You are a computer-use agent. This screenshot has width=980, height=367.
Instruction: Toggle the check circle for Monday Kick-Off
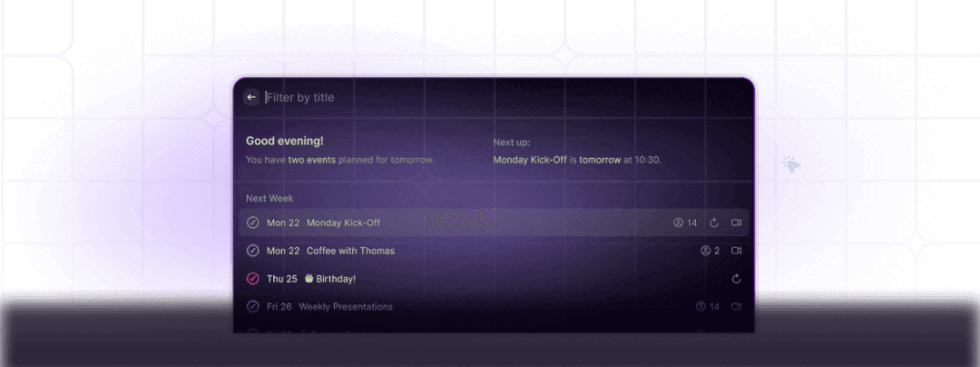click(x=253, y=223)
